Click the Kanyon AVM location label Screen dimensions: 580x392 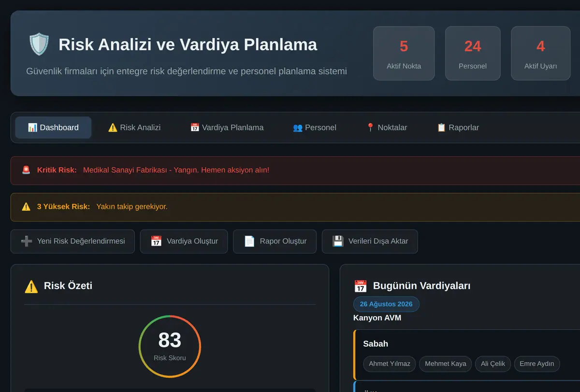pos(377,318)
